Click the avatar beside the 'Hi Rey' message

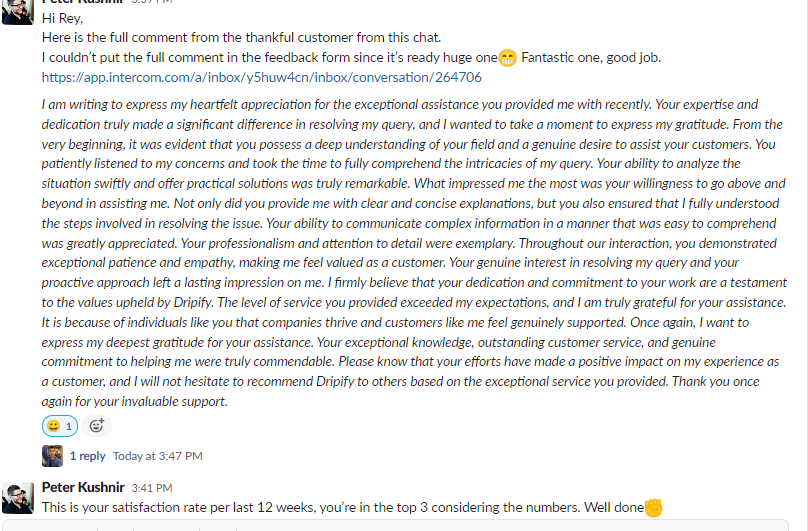[x=19, y=8]
